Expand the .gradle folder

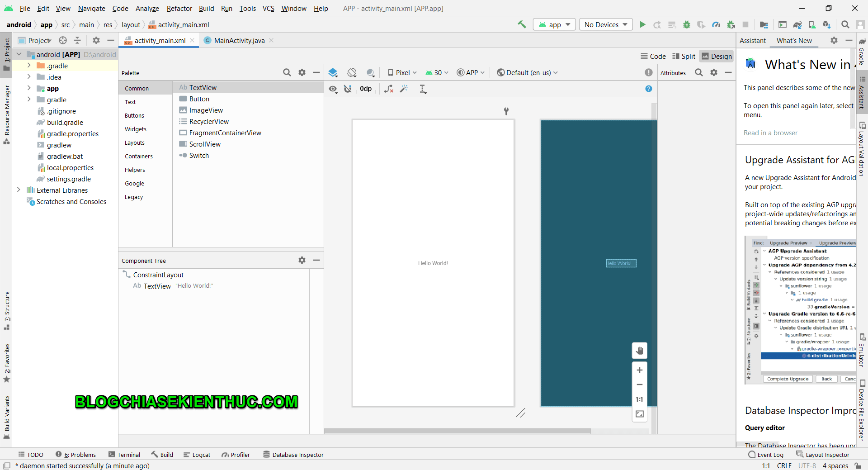coord(29,66)
